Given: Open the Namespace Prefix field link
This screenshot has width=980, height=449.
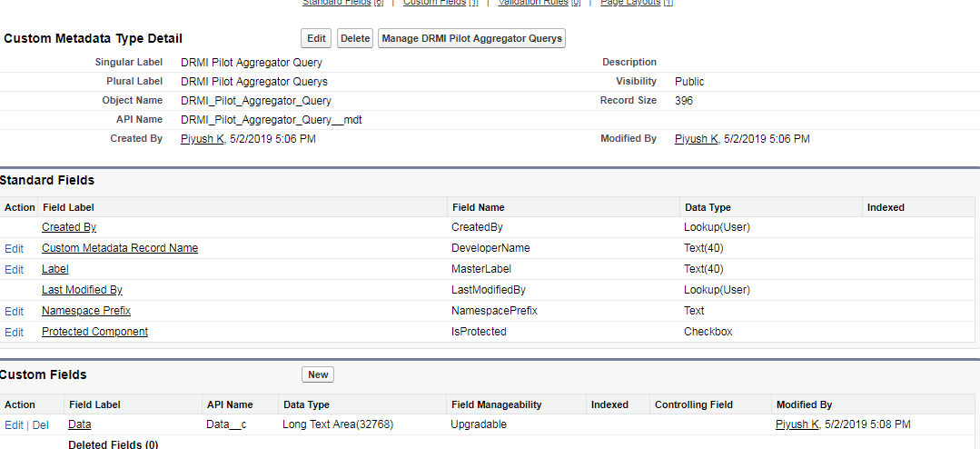Looking at the screenshot, I should [86, 311].
